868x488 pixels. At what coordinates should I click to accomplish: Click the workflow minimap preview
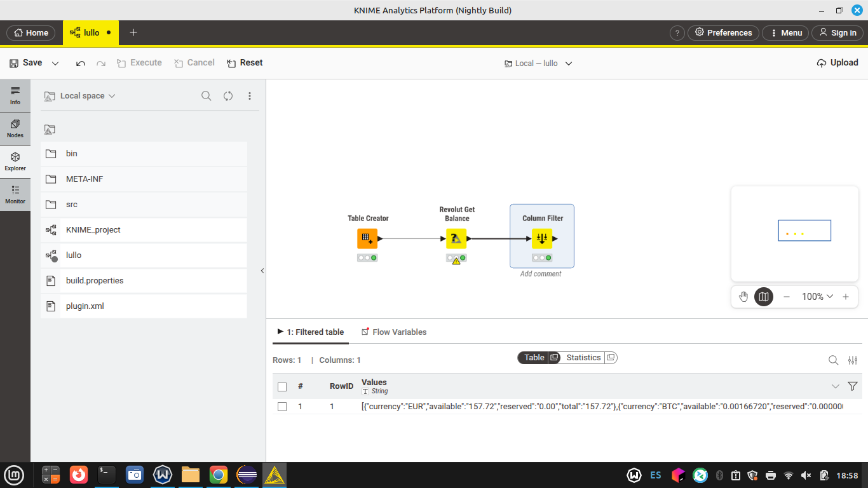click(795, 234)
